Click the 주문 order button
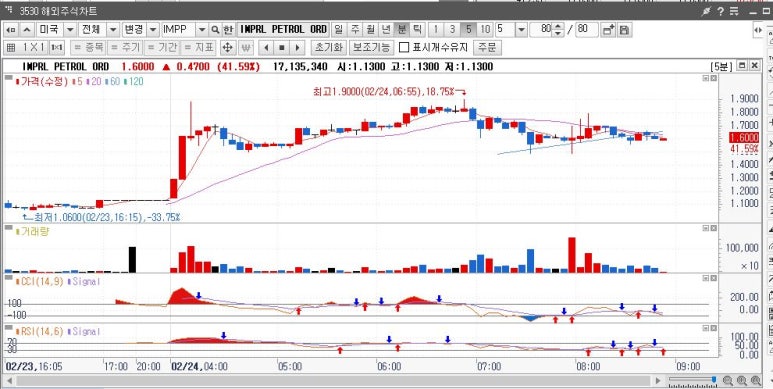This screenshot has height=389, width=773. click(x=487, y=48)
